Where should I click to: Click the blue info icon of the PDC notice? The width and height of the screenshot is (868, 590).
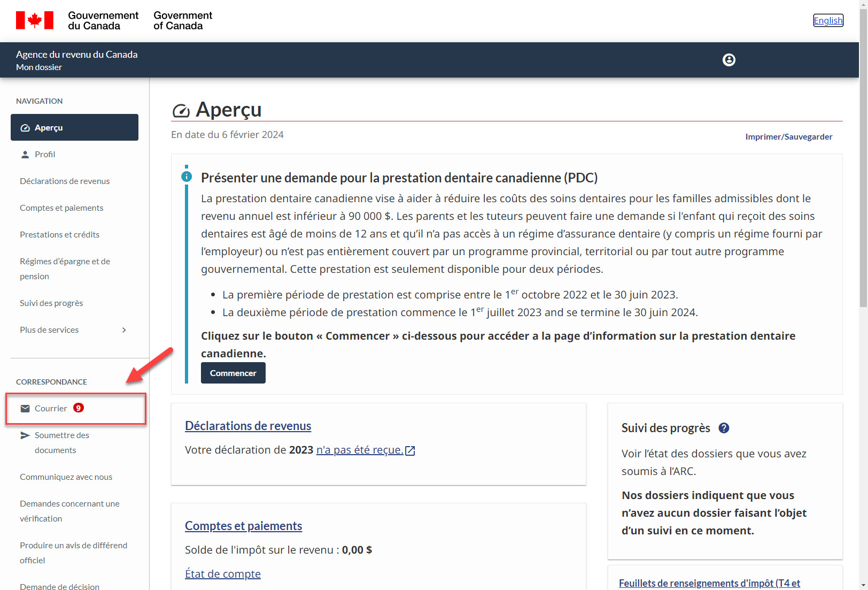[x=187, y=176]
